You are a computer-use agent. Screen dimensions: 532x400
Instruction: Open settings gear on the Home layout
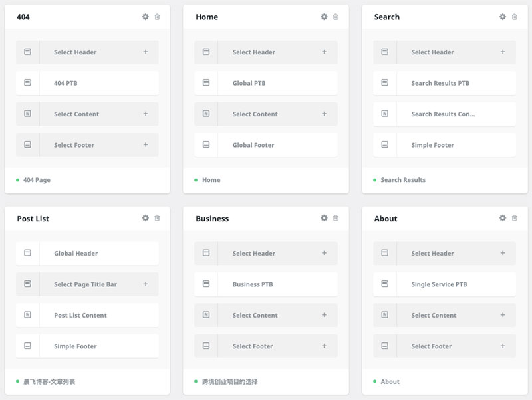(324, 17)
